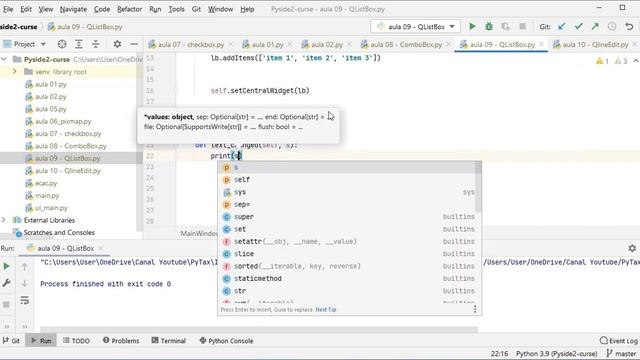Click Next Tip link in completion popup
This screenshot has height=360, width=640.
[326, 309]
